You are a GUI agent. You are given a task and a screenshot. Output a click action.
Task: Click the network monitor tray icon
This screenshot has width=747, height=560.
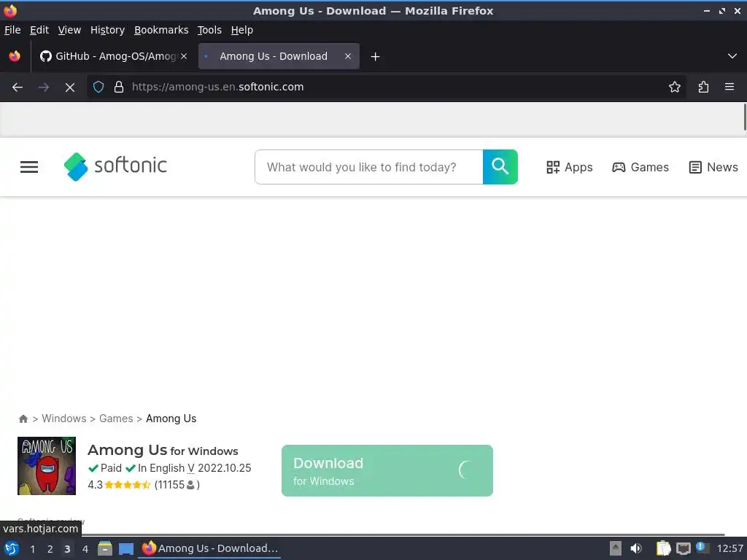point(684,548)
